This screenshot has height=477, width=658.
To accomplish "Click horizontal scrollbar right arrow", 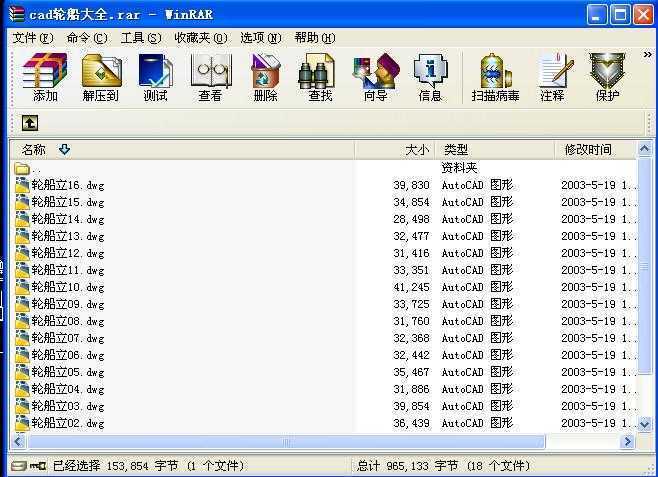I will (628, 441).
